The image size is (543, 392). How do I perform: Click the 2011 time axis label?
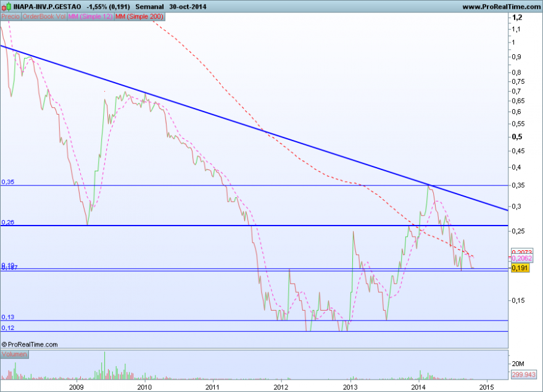point(212,387)
